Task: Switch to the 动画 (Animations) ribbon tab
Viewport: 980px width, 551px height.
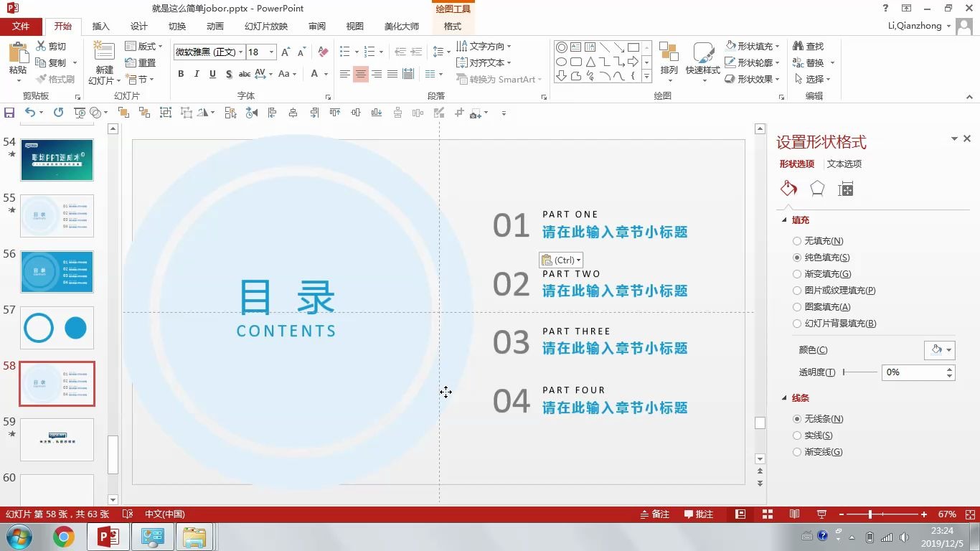Action: pyautogui.click(x=215, y=26)
